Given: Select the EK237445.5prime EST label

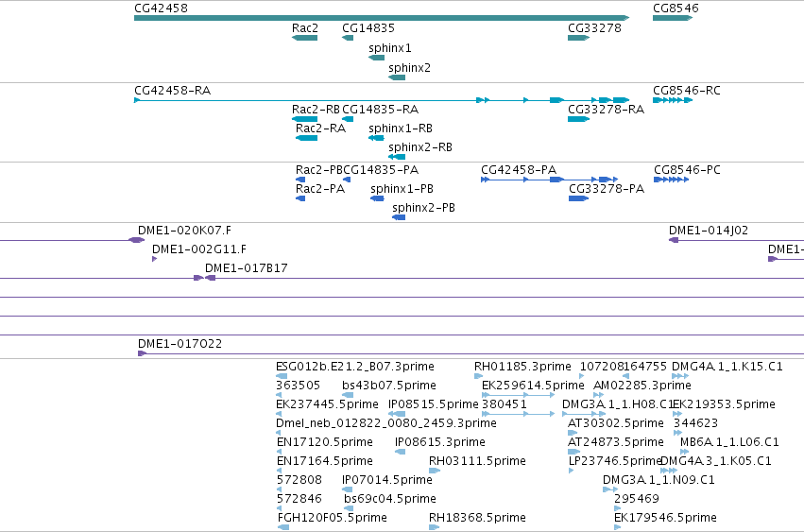Looking at the screenshot, I should pyautogui.click(x=327, y=404).
